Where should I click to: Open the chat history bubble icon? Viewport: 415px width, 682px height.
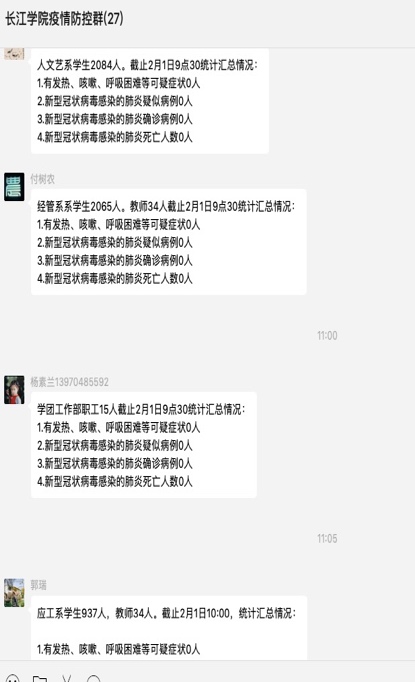coord(94,679)
